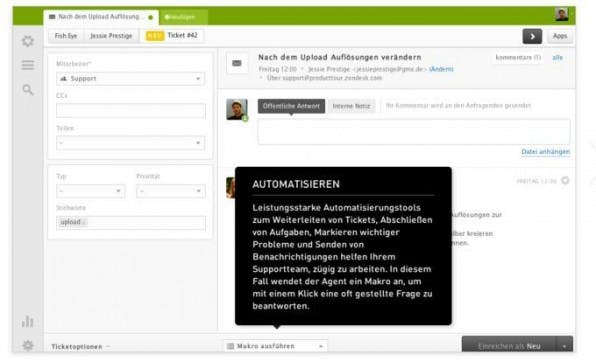Screen dimensions: 596x361
Task: Open the search magnifier icon in sidebar
Action: [x=28, y=90]
